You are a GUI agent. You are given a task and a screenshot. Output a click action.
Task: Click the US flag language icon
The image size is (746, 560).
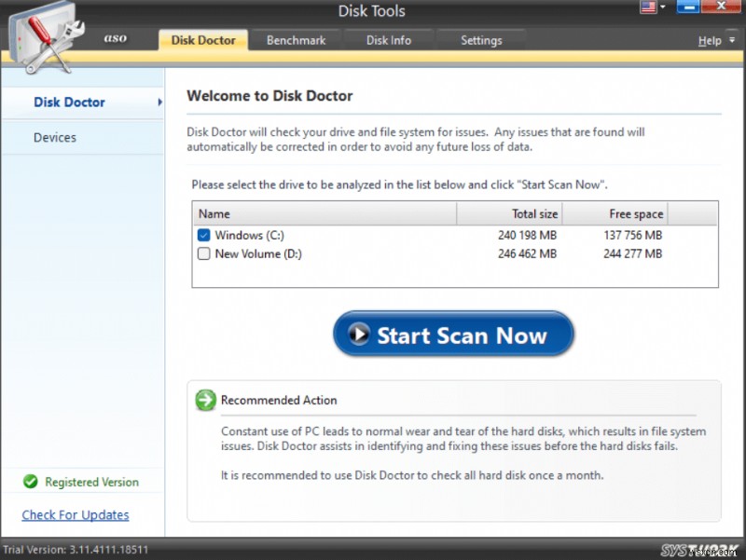pos(646,7)
